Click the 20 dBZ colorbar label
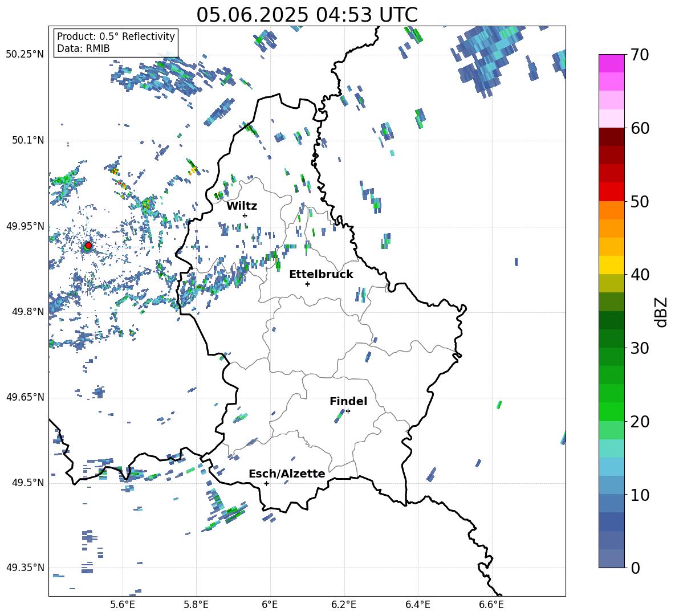Viewport: 675px width, 616px height. 639,422
